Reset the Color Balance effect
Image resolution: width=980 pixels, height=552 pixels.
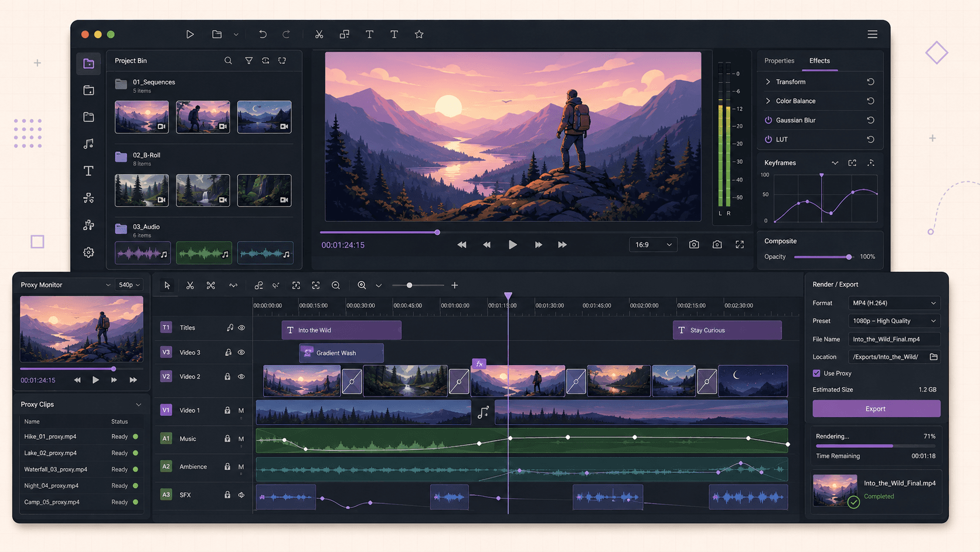(x=870, y=101)
